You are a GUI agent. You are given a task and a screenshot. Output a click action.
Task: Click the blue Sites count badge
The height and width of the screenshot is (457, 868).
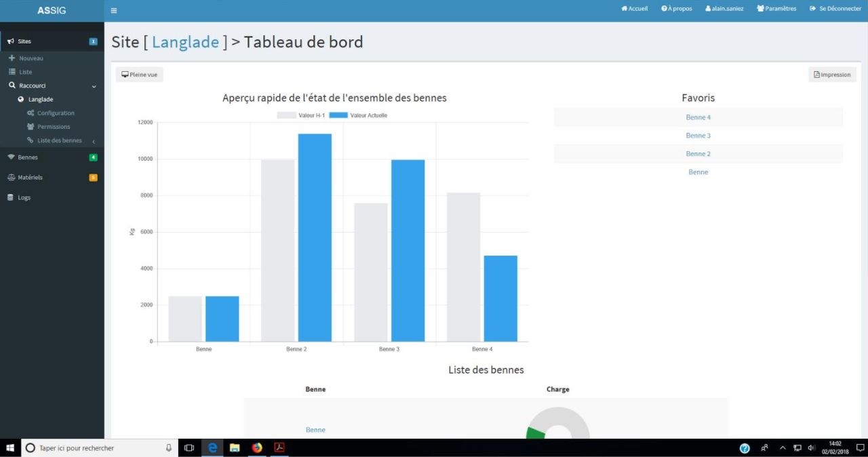(x=93, y=41)
